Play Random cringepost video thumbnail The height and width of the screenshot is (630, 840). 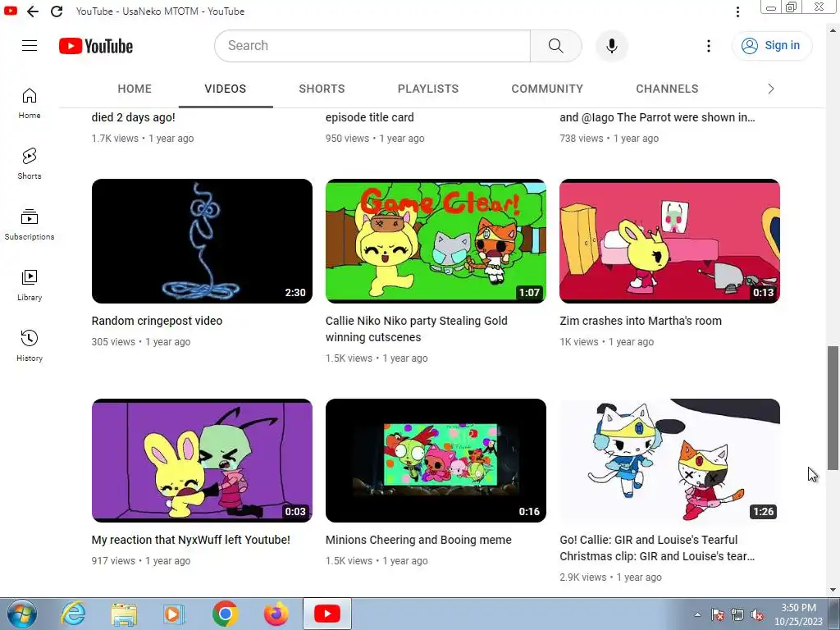click(x=202, y=241)
